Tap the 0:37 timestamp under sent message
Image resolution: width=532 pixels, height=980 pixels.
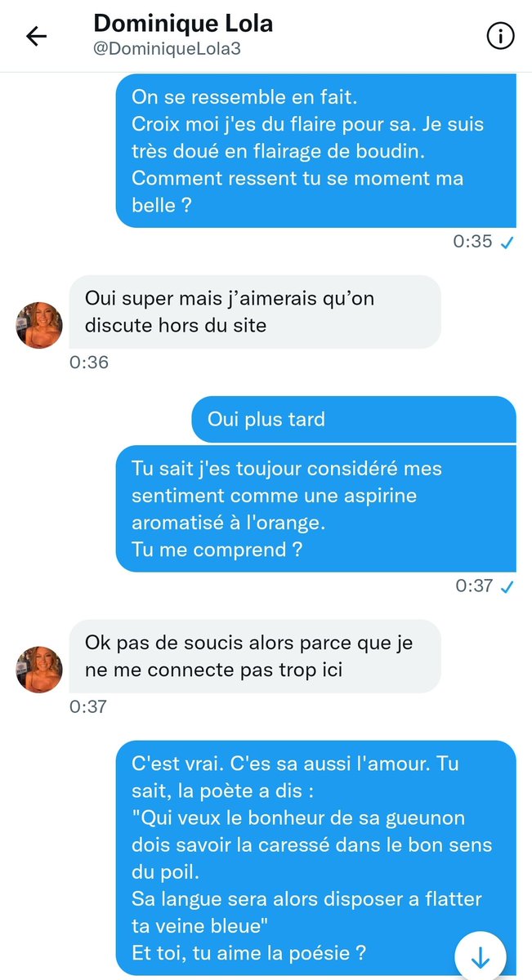[473, 586]
